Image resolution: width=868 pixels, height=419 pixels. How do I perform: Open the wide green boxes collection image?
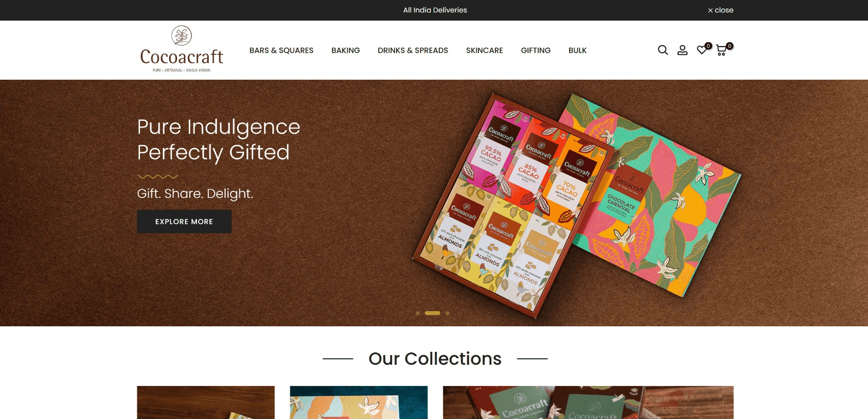point(588,402)
